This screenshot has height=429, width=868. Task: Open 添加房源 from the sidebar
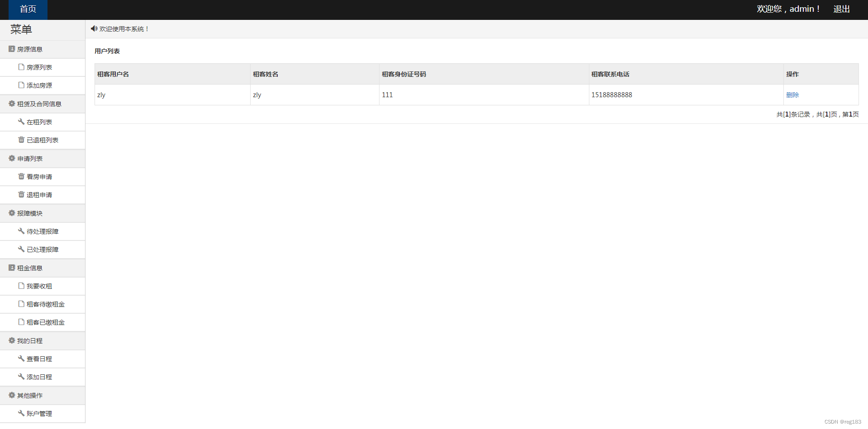click(x=43, y=85)
